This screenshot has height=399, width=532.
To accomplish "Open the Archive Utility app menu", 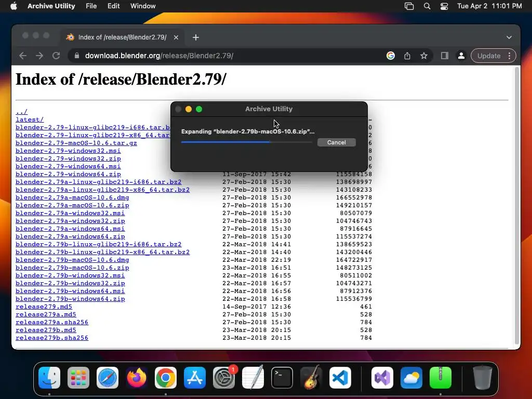I will pos(51,6).
